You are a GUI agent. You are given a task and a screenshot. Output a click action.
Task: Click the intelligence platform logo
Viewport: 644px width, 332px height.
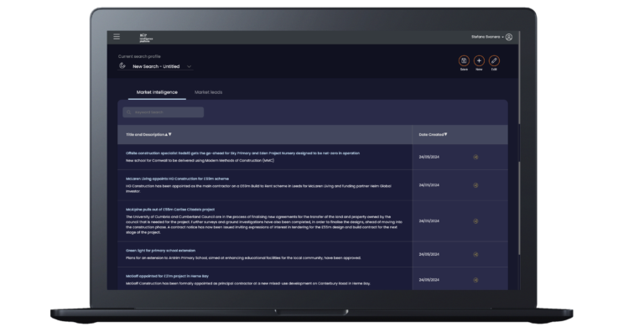tap(145, 38)
